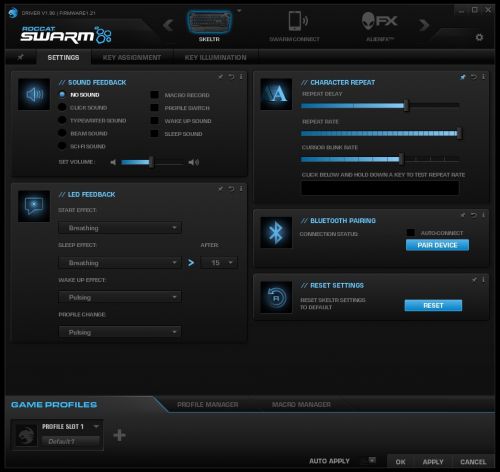Pin the Reset Settings panel

[x=474, y=279]
